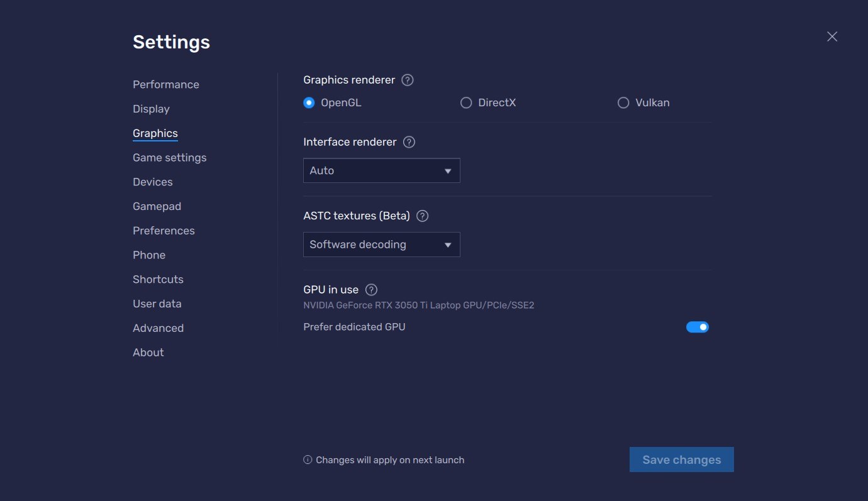Viewport: 868px width, 501px height.
Task: Toggle the Prefer dedicated GPU switch
Action: pyautogui.click(x=697, y=327)
